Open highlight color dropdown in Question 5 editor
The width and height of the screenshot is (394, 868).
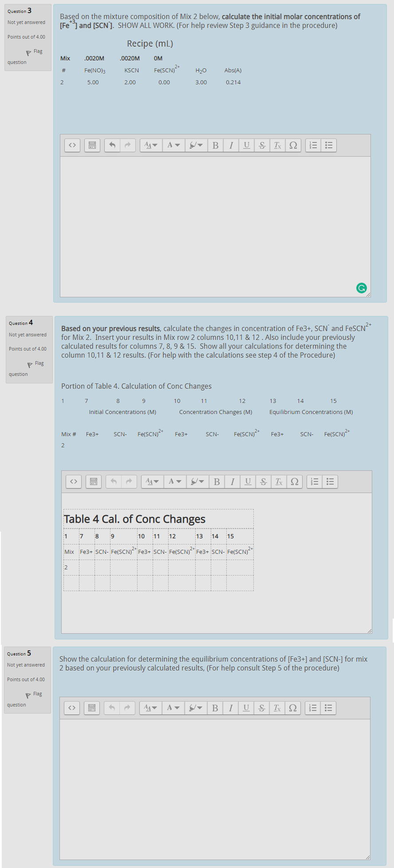(196, 708)
